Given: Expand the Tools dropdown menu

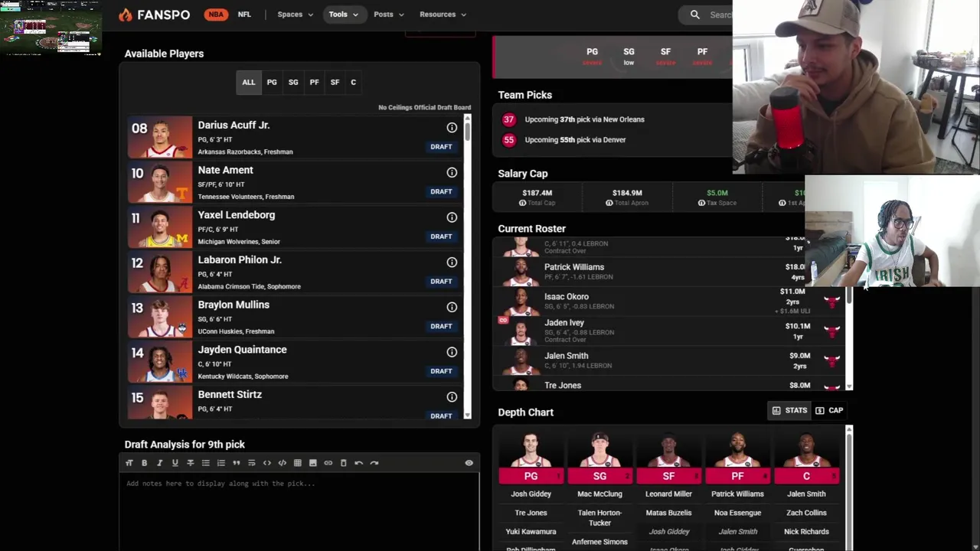Looking at the screenshot, I should 343,15.
